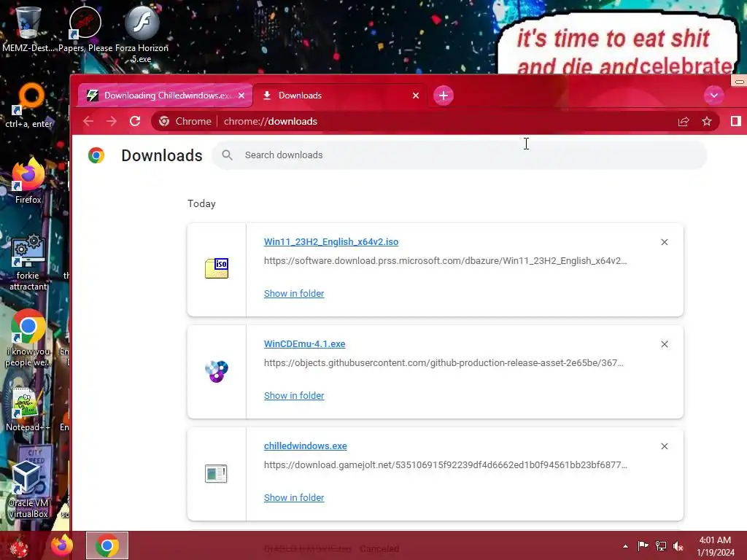Click the muted volume tray icon
The height and width of the screenshot is (560, 747).
pyautogui.click(x=678, y=546)
